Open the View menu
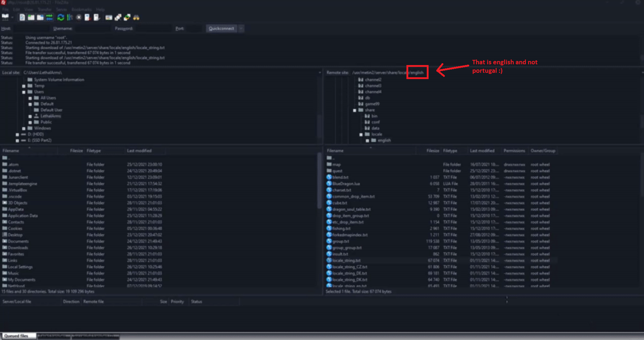This screenshot has width=644, height=340. pyautogui.click(x=28, y=9)
